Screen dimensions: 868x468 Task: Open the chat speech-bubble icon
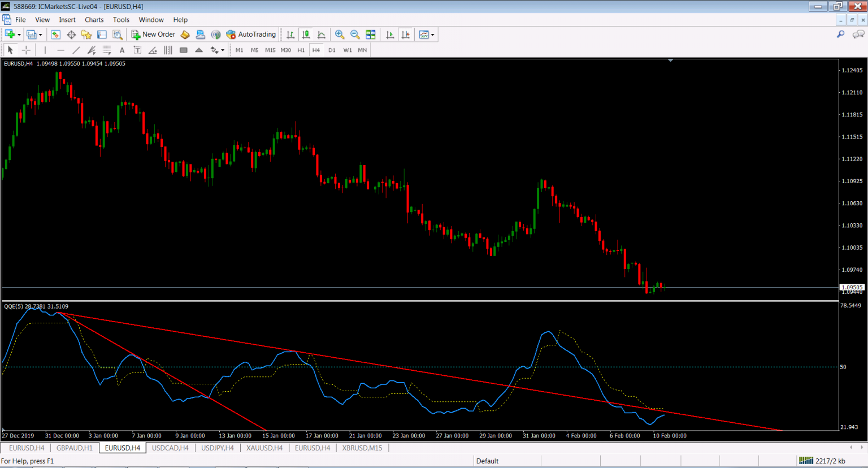click(858, 34)
